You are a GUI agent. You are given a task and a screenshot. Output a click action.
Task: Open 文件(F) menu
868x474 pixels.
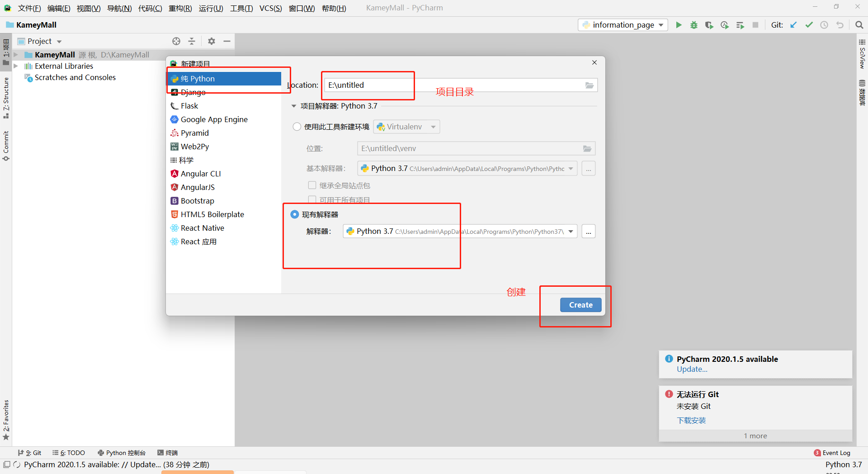pyautogui.click(x=29, y=8)
